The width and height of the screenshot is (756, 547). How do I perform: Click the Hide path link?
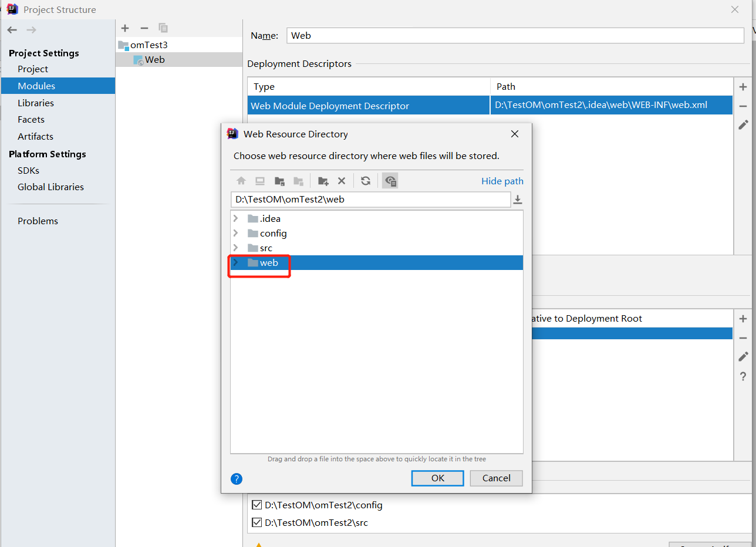point(502,181)
